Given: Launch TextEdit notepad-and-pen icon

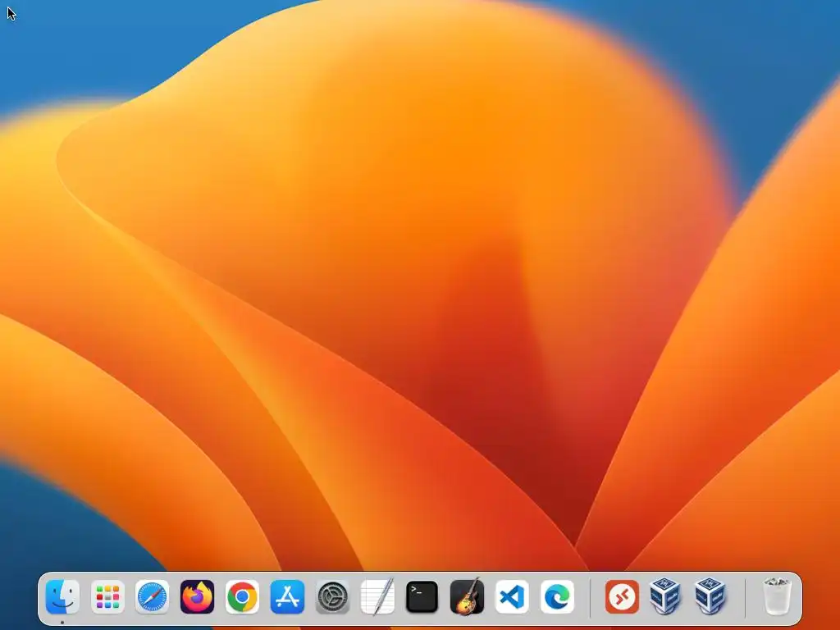Looking at the screenshot, I should pos(377,596).
